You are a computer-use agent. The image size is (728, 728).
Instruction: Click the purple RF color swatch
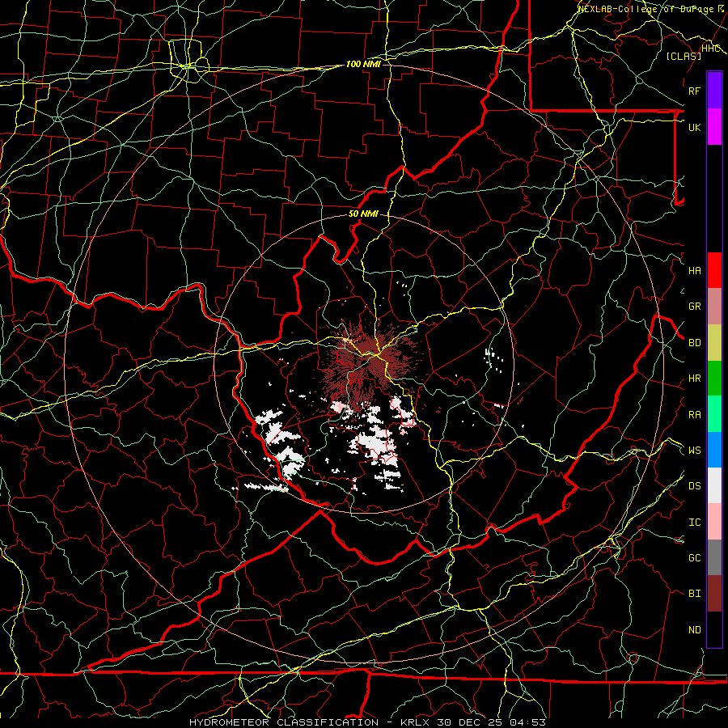click(x=714, y=91)
